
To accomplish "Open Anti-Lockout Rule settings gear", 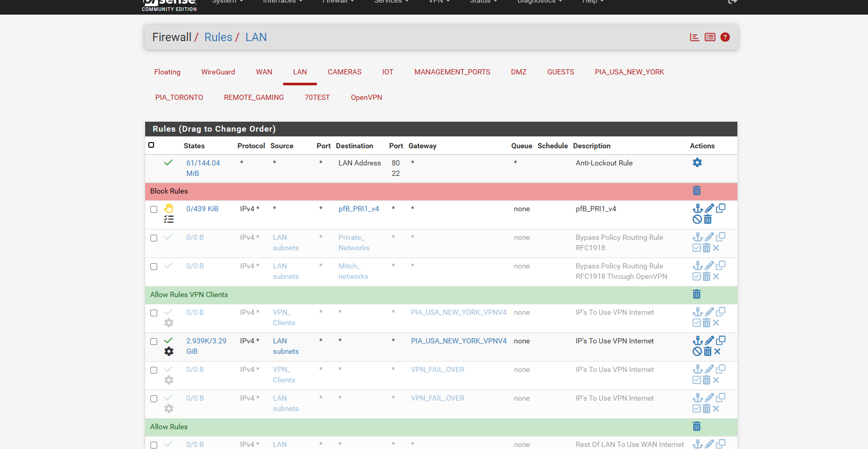I will (697, 162).
